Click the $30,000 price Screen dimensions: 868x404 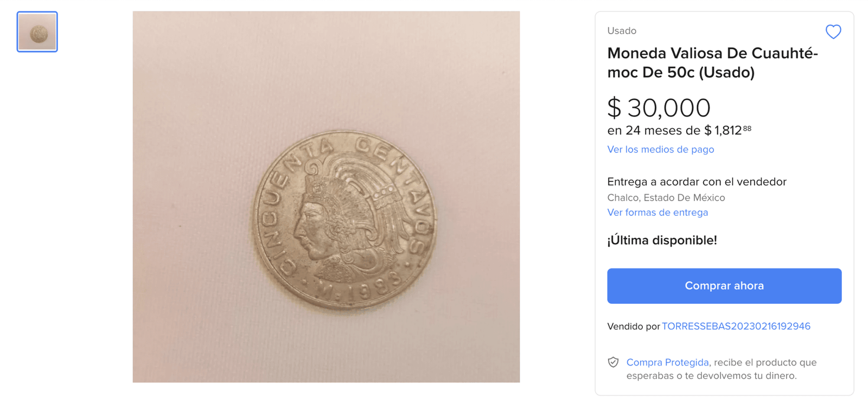click(x=659, y=107)
